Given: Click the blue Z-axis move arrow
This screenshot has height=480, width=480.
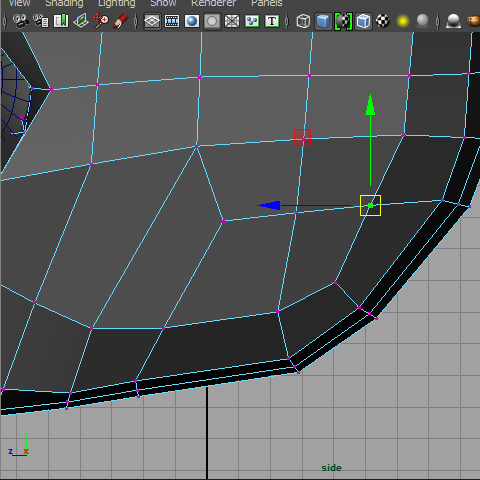Looking at the screenshot, I should click(x=269, y=205).
